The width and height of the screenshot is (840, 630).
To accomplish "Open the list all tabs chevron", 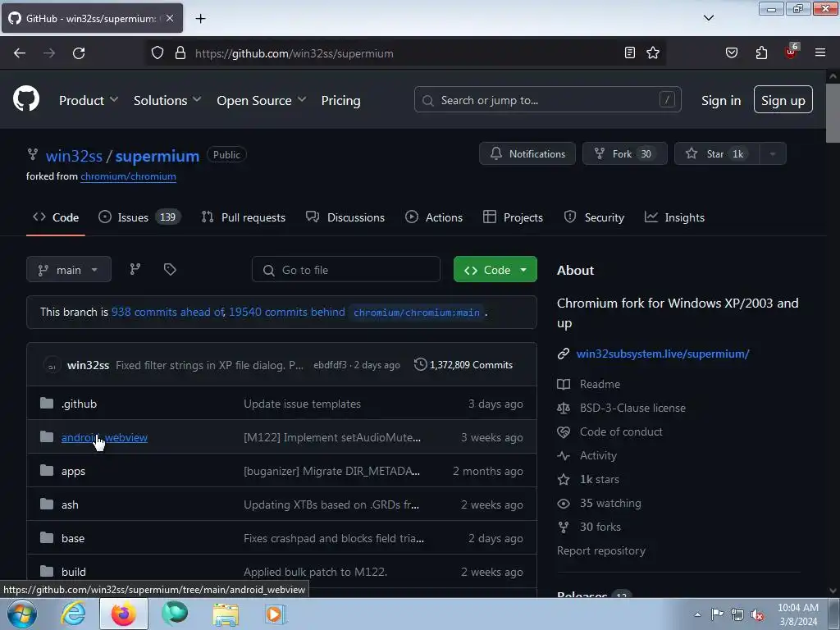I will (708, 18).
